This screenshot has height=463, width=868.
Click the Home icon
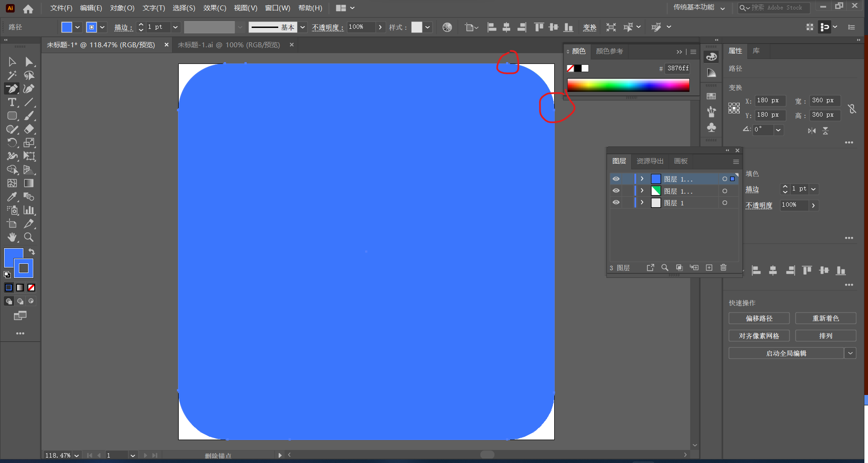(28, 9)
